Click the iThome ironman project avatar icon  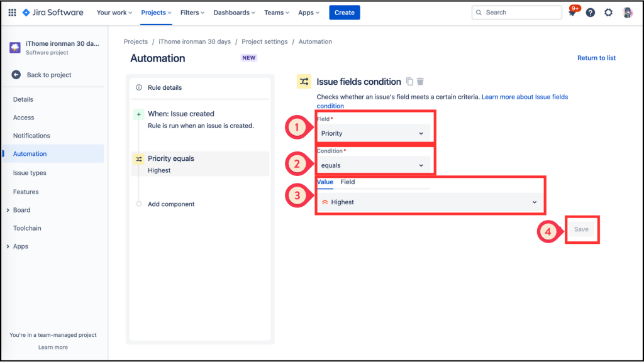point(15,48)
